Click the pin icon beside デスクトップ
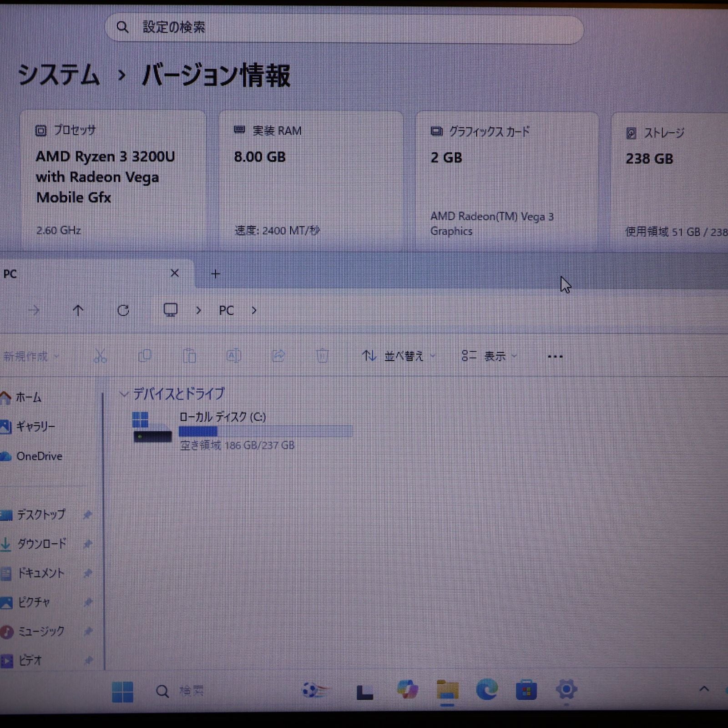Screen dimensions: 728x728 click(x=88, y=515)
